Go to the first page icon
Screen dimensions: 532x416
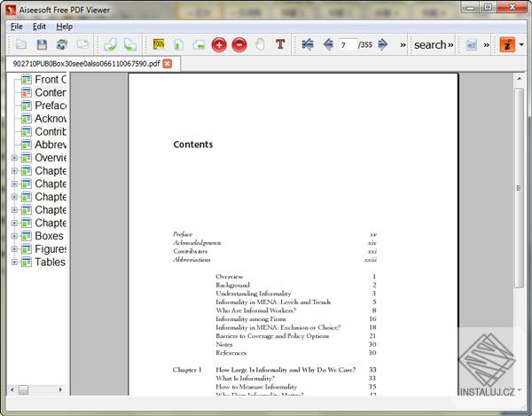[308, 44]
